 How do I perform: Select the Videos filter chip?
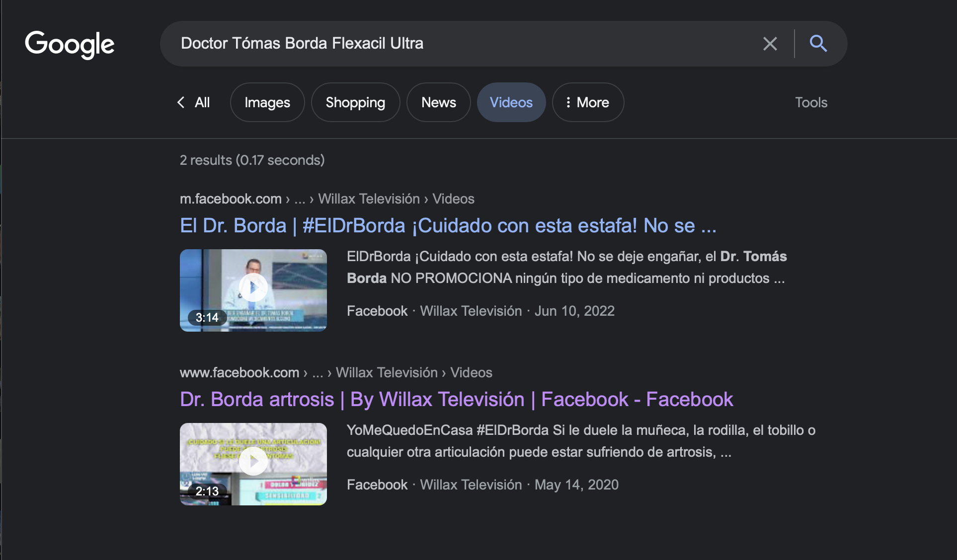point(511,102)
